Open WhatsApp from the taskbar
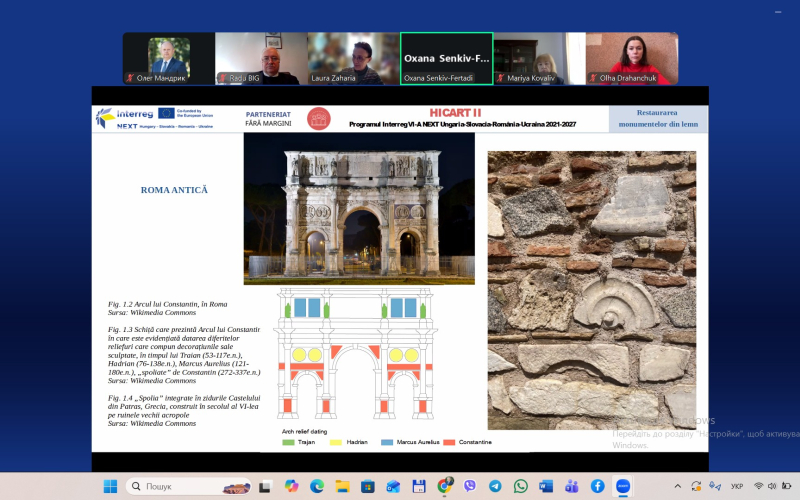Screen dimensions: 800x500 coord(521,486)
